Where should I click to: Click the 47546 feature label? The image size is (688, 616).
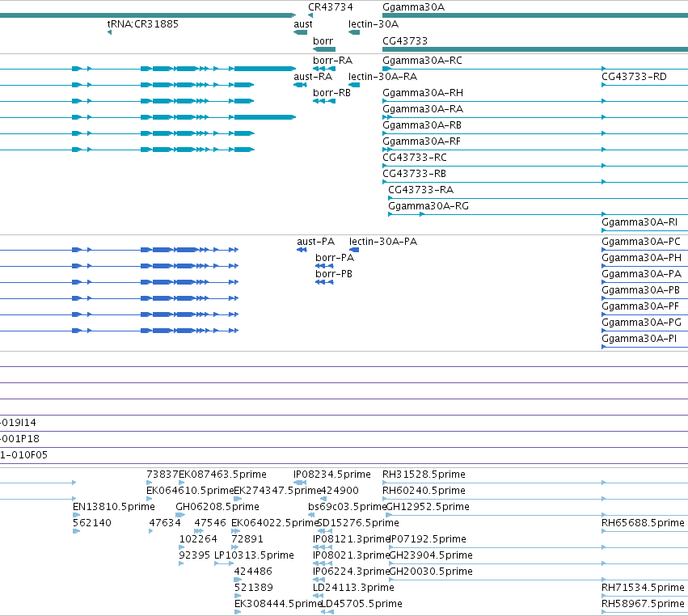point(210,523)
